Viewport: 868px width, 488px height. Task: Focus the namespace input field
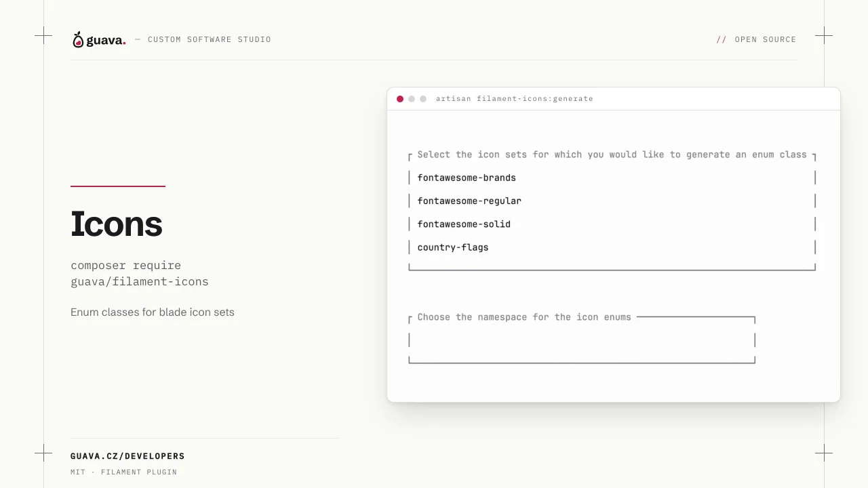(582, 340)
